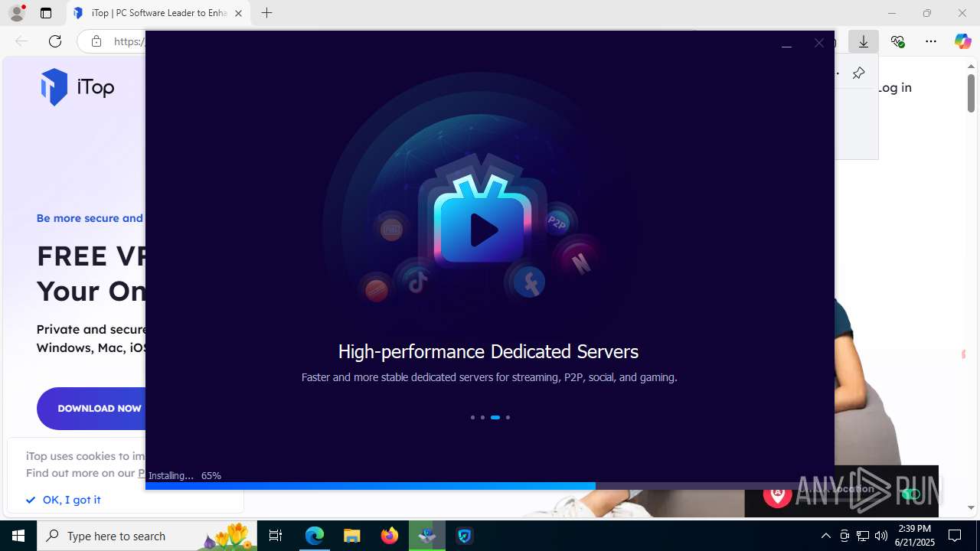Click the High-performance Dedicated Servers heading
This screenshot has width=980, height=551.
[x=488, y=351]
